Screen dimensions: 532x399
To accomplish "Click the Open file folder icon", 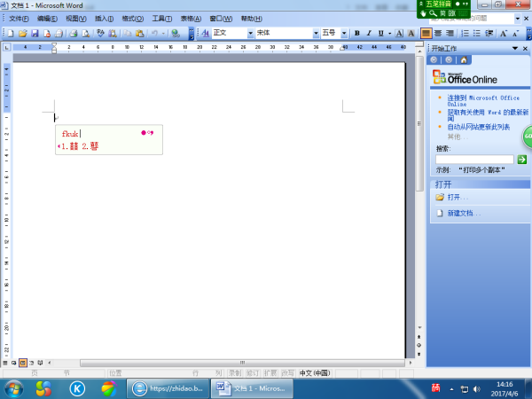I will click(23, 34).
